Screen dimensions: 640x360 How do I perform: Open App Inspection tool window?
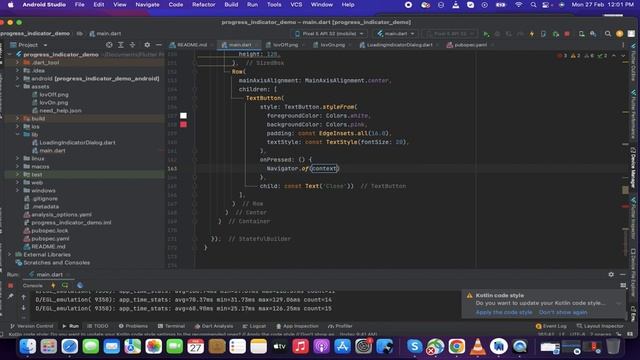pos(297,326)
